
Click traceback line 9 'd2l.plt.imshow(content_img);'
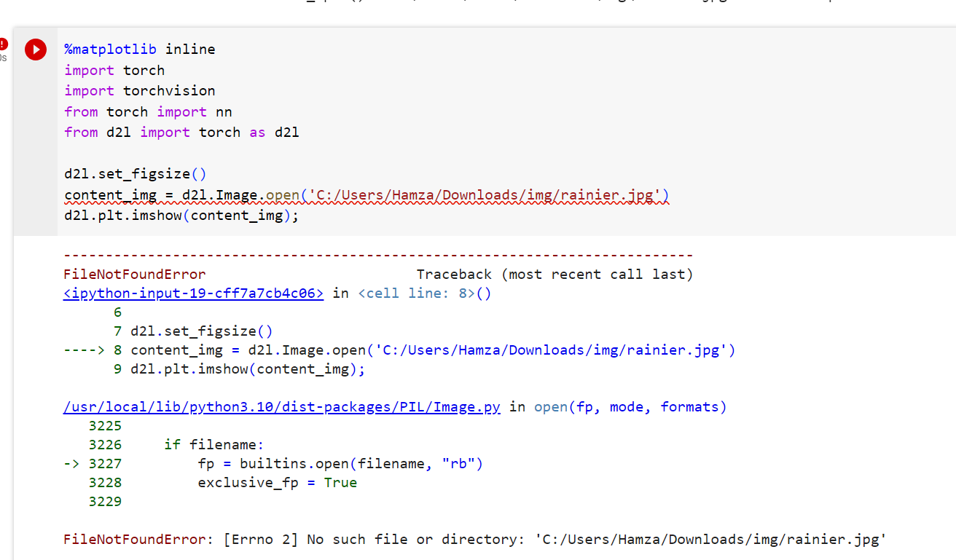coord(248,369)
